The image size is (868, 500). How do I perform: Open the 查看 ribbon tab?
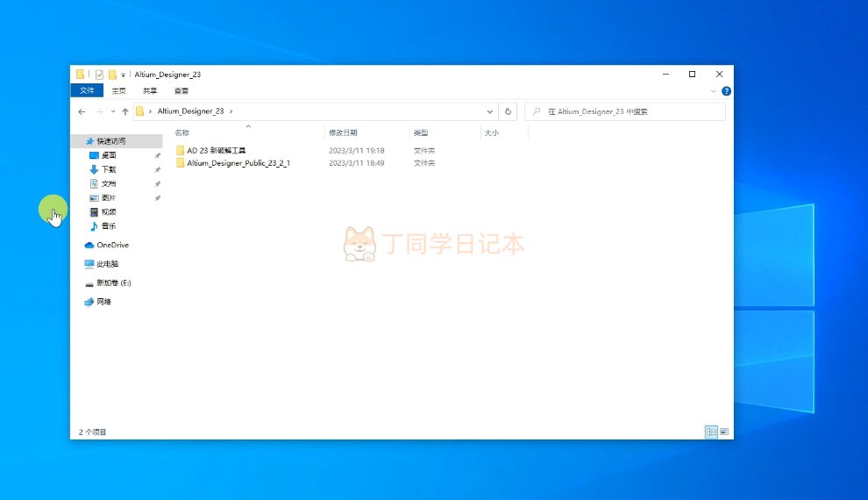(181, 91)
